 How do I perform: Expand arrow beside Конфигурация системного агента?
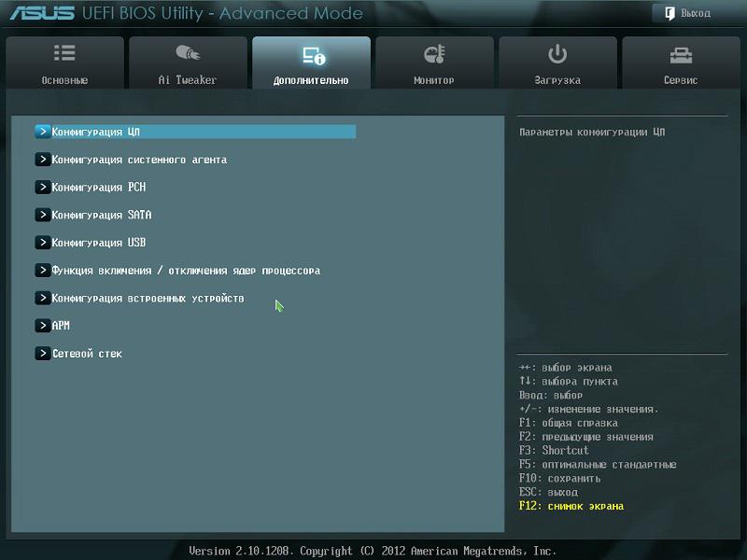click(42, 160)
